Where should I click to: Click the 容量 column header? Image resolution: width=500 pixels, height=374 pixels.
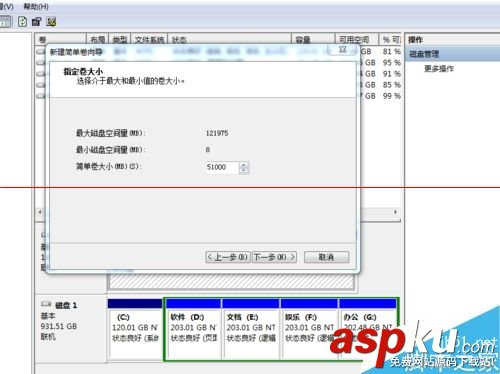pos(313,40)
